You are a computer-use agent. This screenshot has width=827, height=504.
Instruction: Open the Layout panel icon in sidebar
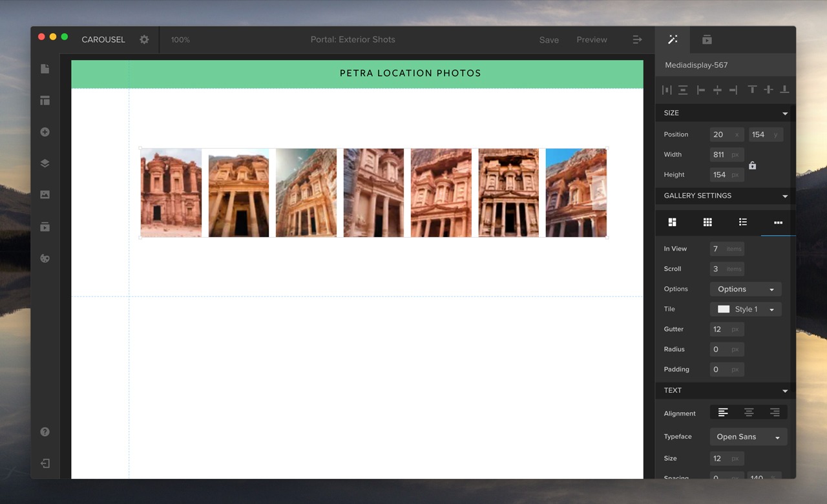[x=45, y=100]
